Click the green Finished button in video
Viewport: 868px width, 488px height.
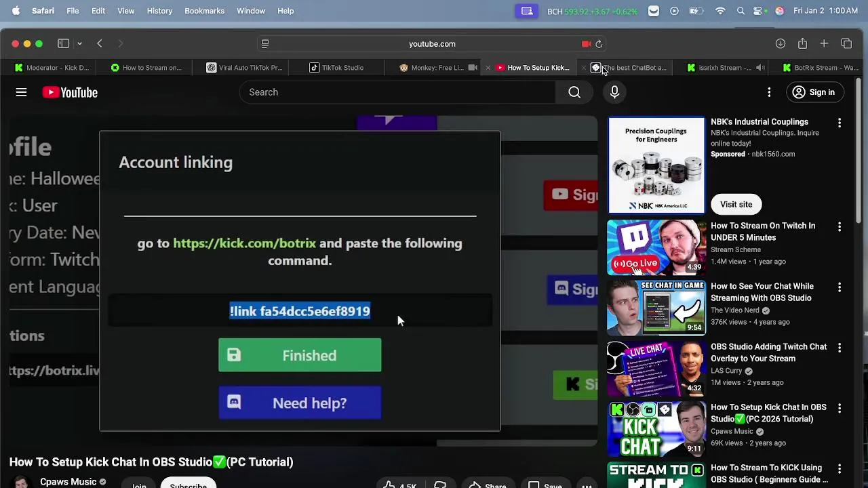pos(300,355)
